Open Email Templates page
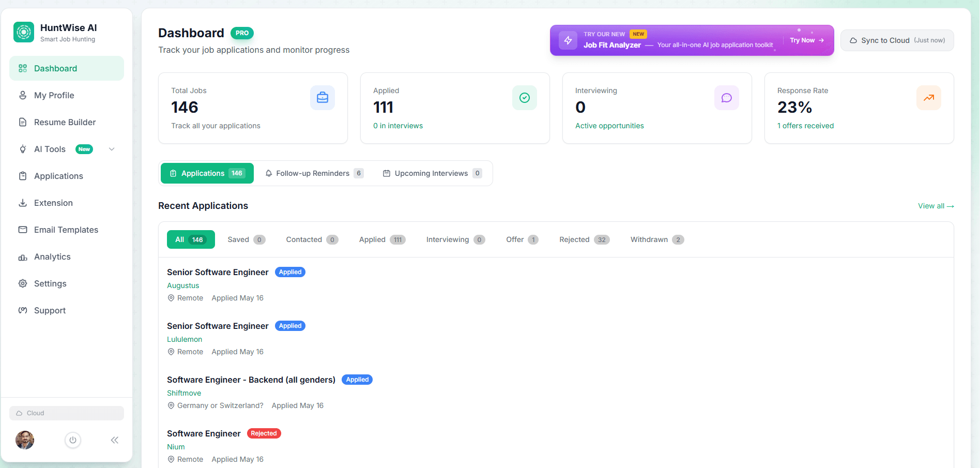 point(67,230)
